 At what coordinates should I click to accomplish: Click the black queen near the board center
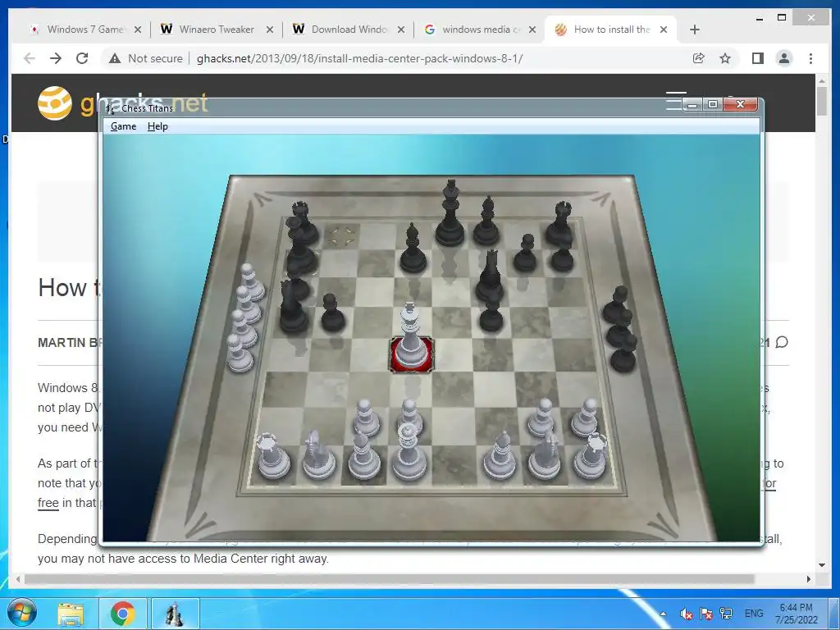pos(489,276)
